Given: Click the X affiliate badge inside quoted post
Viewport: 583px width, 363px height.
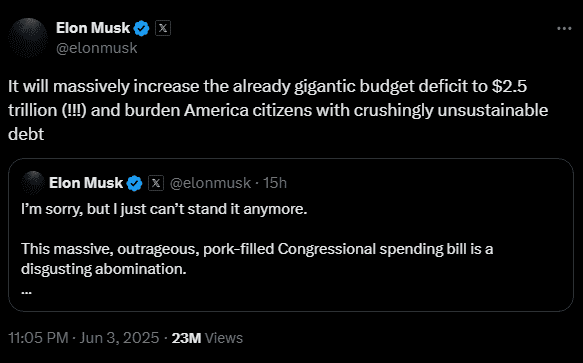Looking at the screenshot, I should [156, 183].
